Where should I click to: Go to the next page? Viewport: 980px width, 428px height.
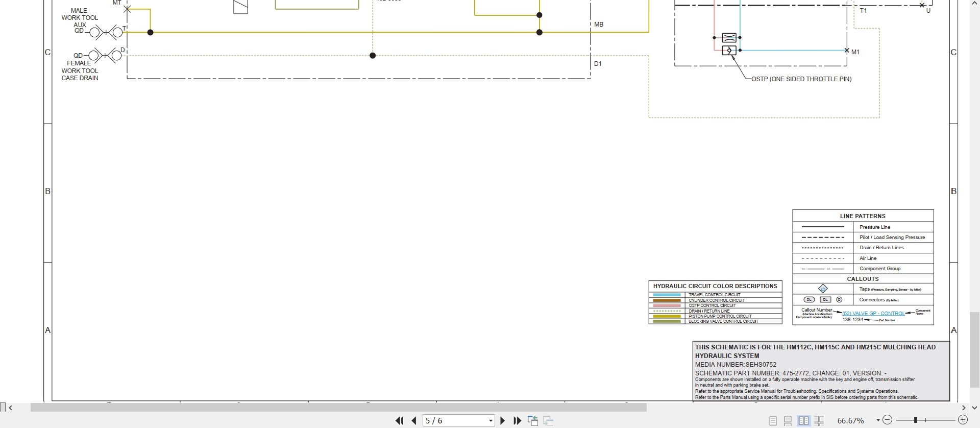pos(502,420)
